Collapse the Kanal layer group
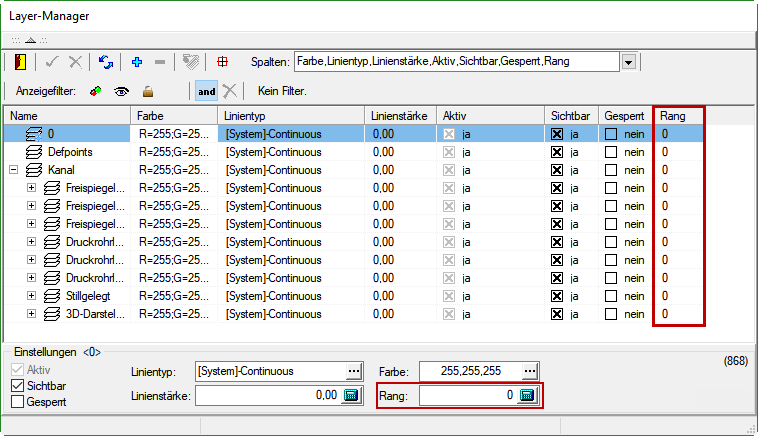The image size is (758, 436). pos(13,170)
